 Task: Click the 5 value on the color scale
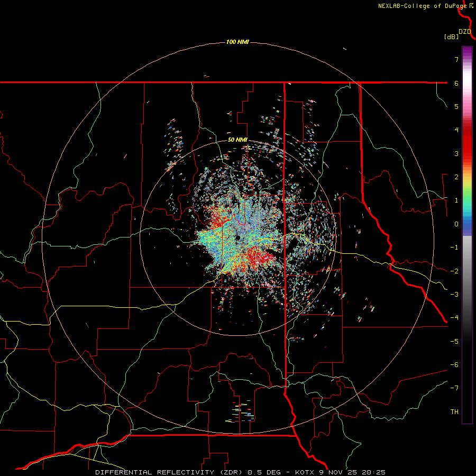(x=456, y=106)
